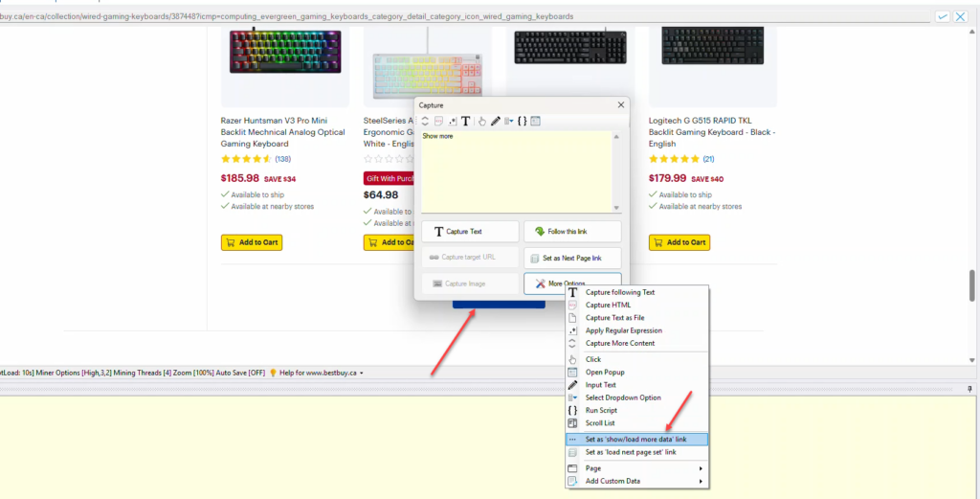Click the Capture More Content chevrons icon in Capture toolbar

click(425, 122)
